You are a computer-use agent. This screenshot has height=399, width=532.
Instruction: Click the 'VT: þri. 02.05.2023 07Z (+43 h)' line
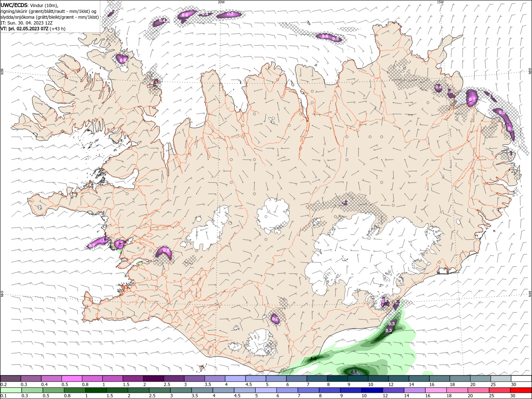[x=33, y=29]
